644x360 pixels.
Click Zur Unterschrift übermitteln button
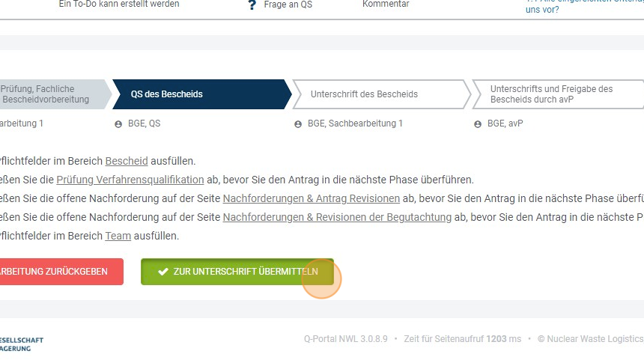[237, 272]
